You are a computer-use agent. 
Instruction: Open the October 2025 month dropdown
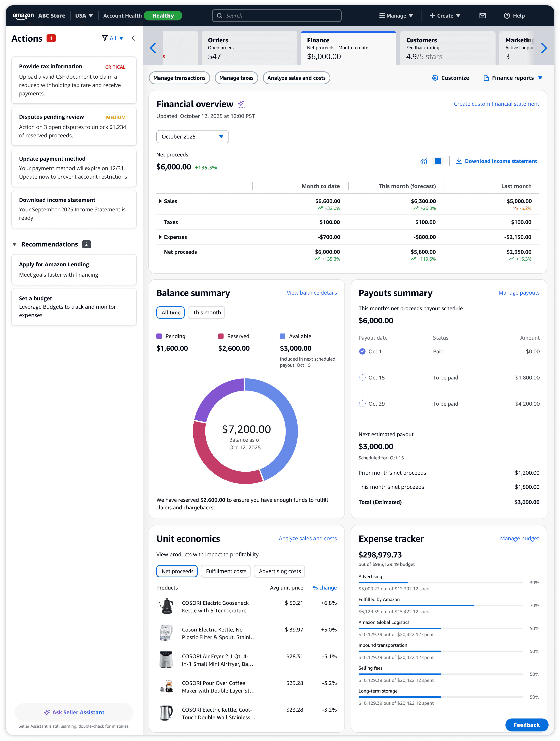(192, 137)
